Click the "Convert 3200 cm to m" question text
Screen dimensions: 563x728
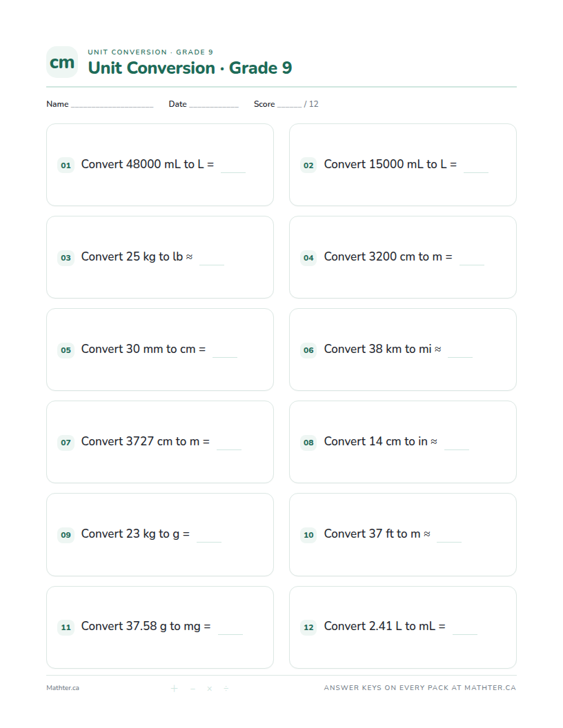click(x=388, y=256)
